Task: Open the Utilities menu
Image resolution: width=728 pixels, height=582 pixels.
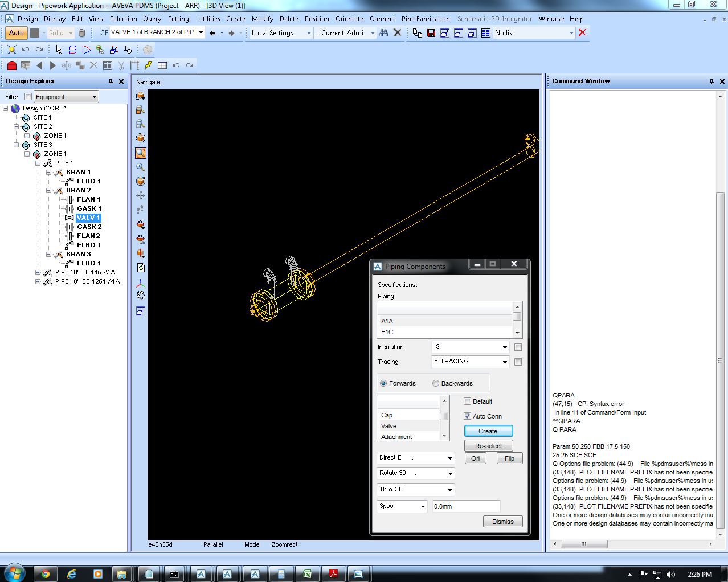Action: tap(209, 19)
